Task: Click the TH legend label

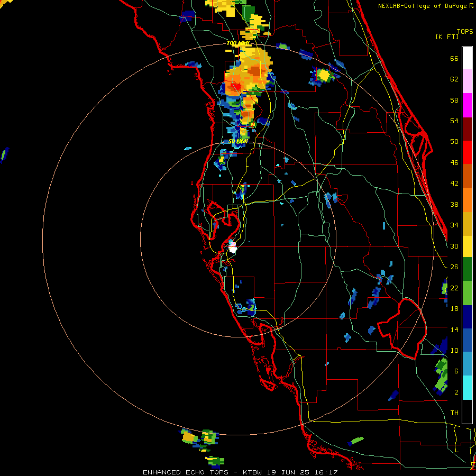Action: [x=454, y=413]
